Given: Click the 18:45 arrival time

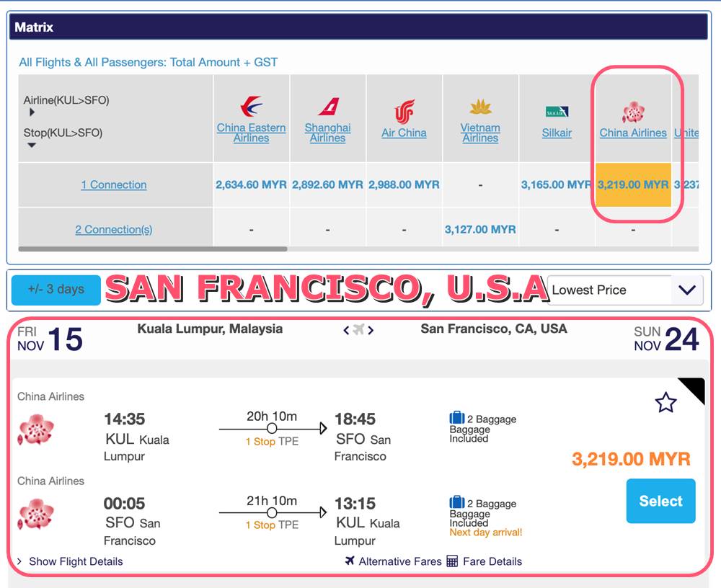Looking at the screenshot, I should [355, 419].
